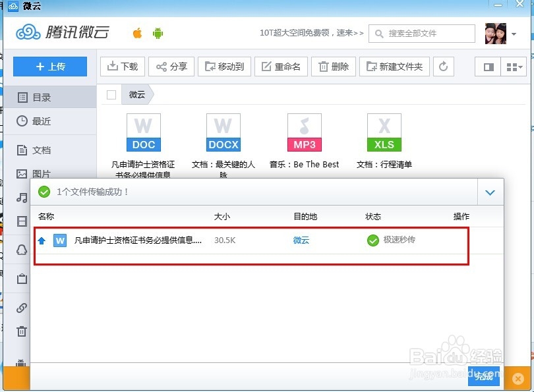Image resolution: width=534 pixels, height=392 pixels.
Task: Select the DOC file 凡申请护士资格证
Action: click(x=143, y=146)
